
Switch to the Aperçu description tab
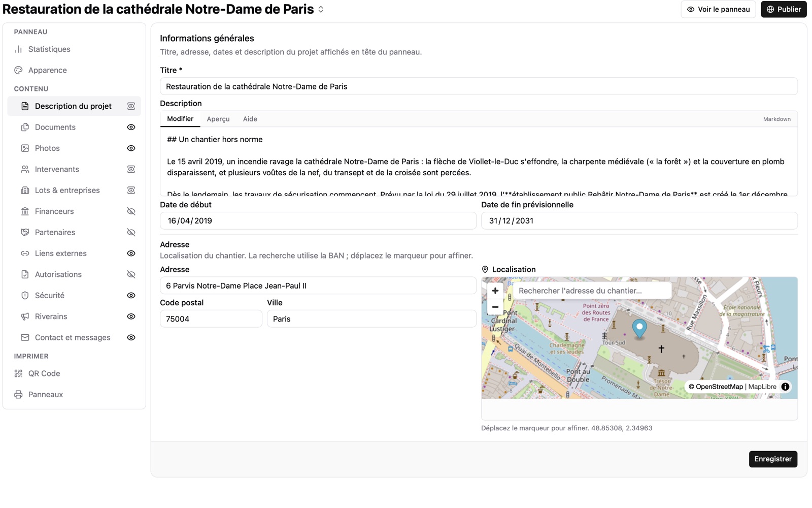218,119
